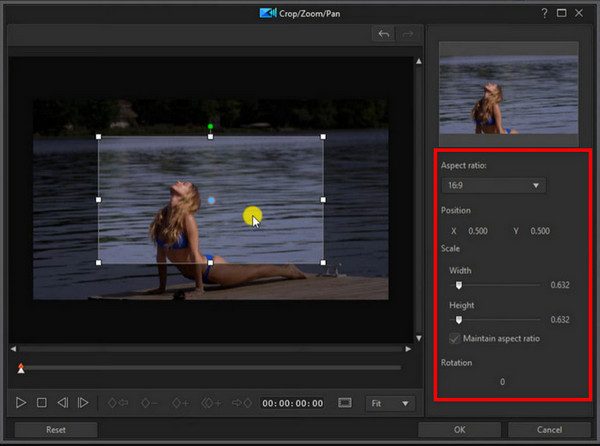The height and width of the screenshot is (446, 600).
Task: Click the Height scale slider handle
Action: point(458,320)
